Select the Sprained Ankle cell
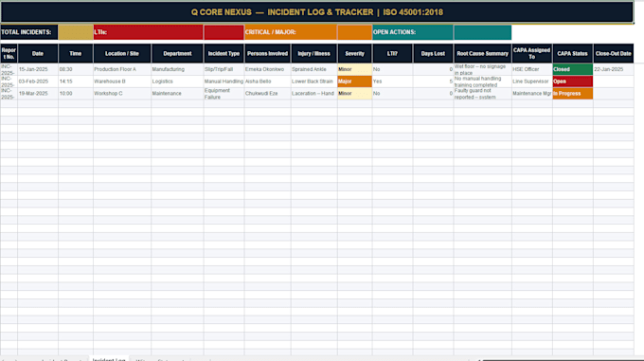Image resolution: width=644 pixels, height=361 pixels. pyautogui.click(x=314, y=69)
